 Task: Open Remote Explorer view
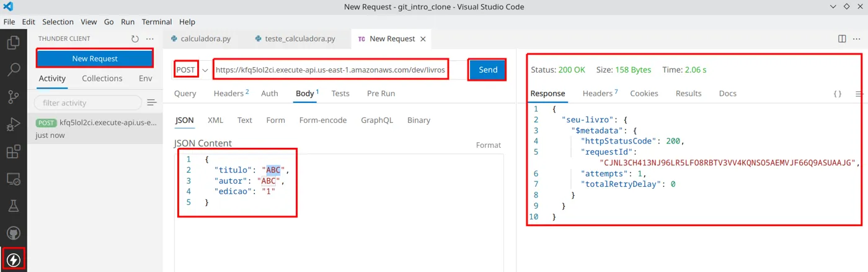pos(13,179)
